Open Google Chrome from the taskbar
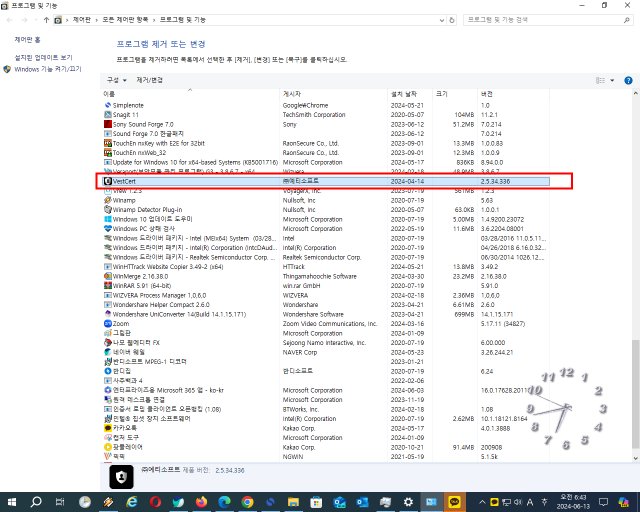This screenshot has height=512, width=640. (247, 502)
